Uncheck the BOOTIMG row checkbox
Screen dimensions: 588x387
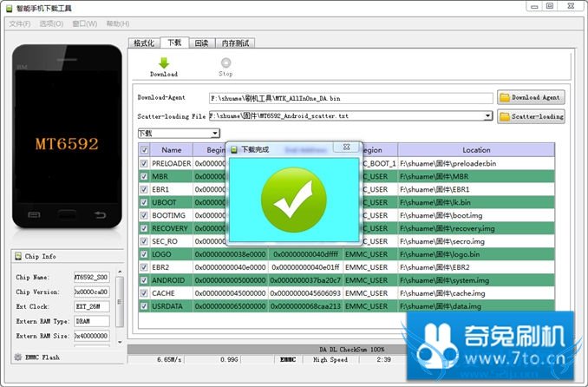pyautogui.click(x=144, y=215)
